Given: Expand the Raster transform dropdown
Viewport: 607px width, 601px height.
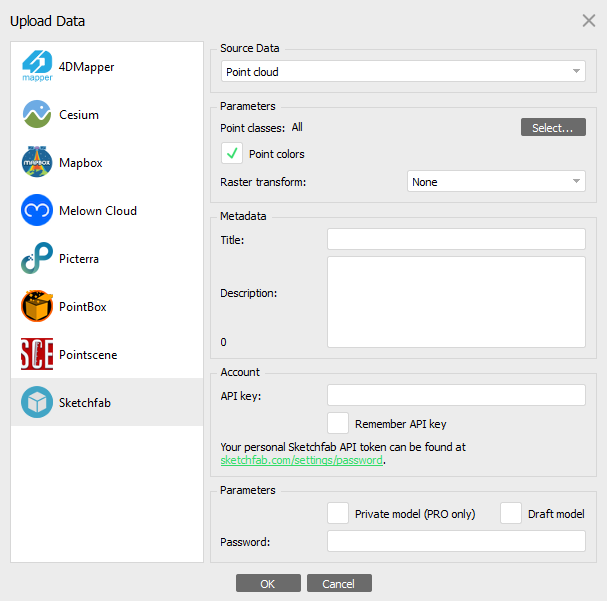Looking at the screenshot, I should point(496,181).
